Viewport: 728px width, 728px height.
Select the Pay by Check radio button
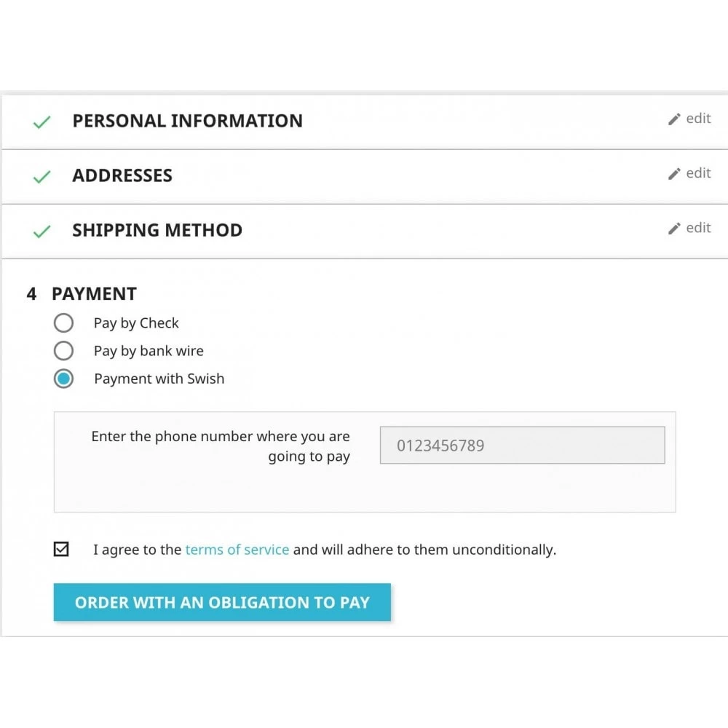63,323
